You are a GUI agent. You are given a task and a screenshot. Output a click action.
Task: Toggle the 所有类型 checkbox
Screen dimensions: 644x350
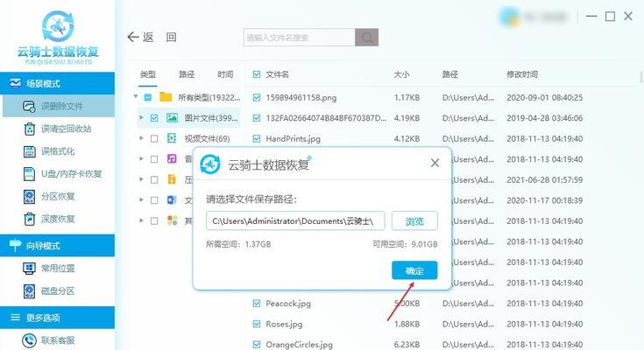(x=148, y=98)
